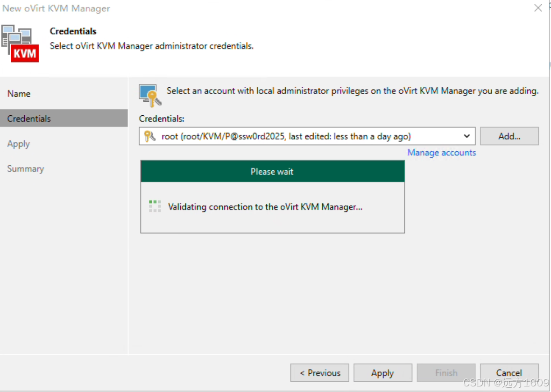This screenshot has width=551, height=392.
Task: Close the New oVirt KVM Manager window
Action: (x=537, y=8)
